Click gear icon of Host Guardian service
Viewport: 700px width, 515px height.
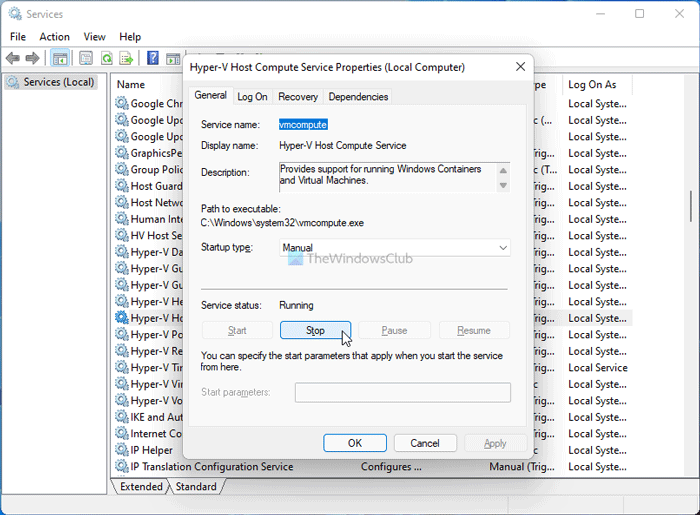(122, 186)
